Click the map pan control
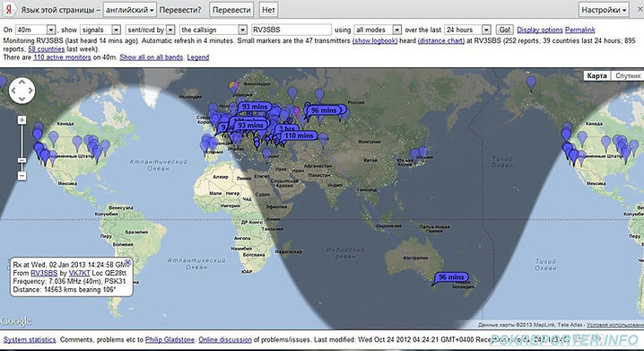The height and width of the screenshot is (351, 644). 22,91
